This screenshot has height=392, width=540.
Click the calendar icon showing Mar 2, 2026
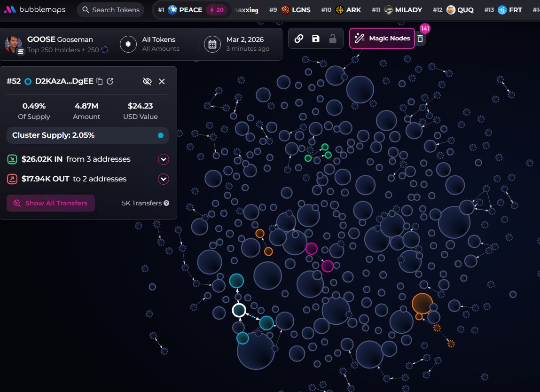(212, 44)
